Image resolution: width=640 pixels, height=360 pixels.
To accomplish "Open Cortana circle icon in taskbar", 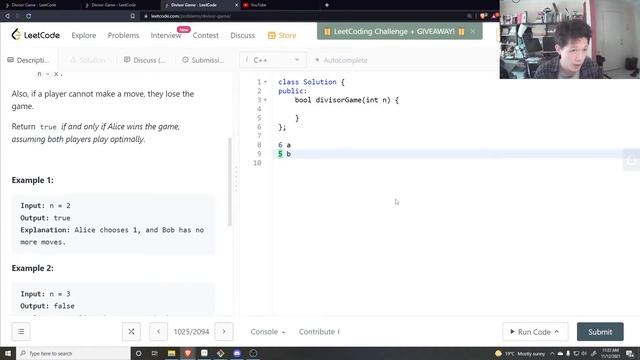I will 138,353.
